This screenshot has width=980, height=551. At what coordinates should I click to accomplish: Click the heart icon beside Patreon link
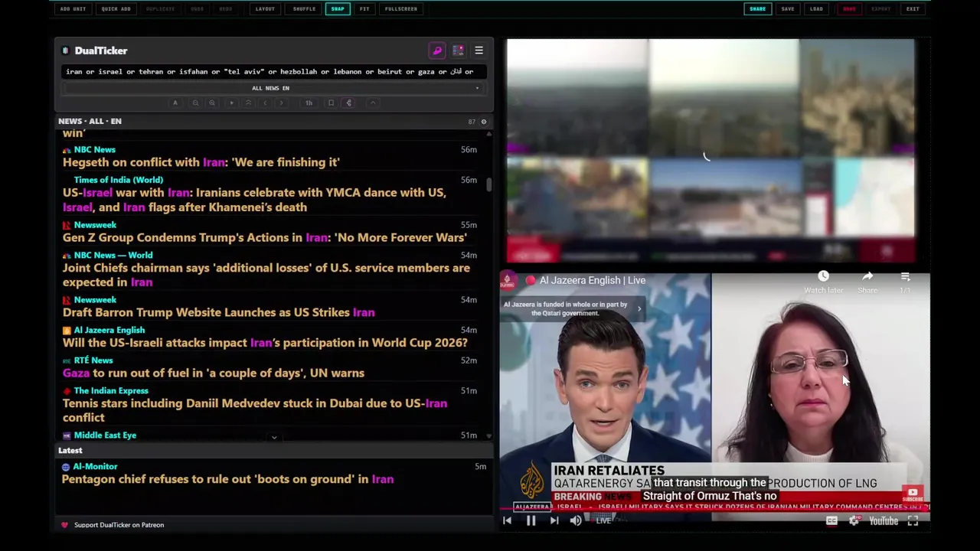pos(64,525)
